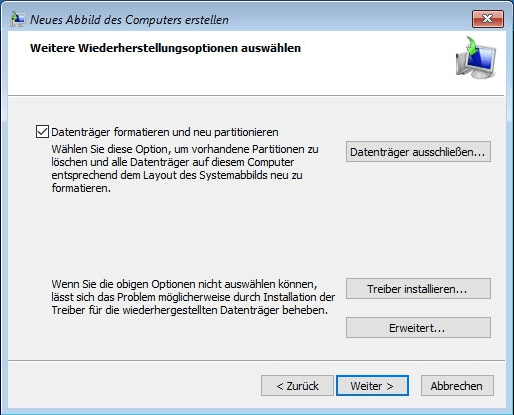
Task: Open the Datenträger ausschließen dialog
Action: tap(418, 152)
